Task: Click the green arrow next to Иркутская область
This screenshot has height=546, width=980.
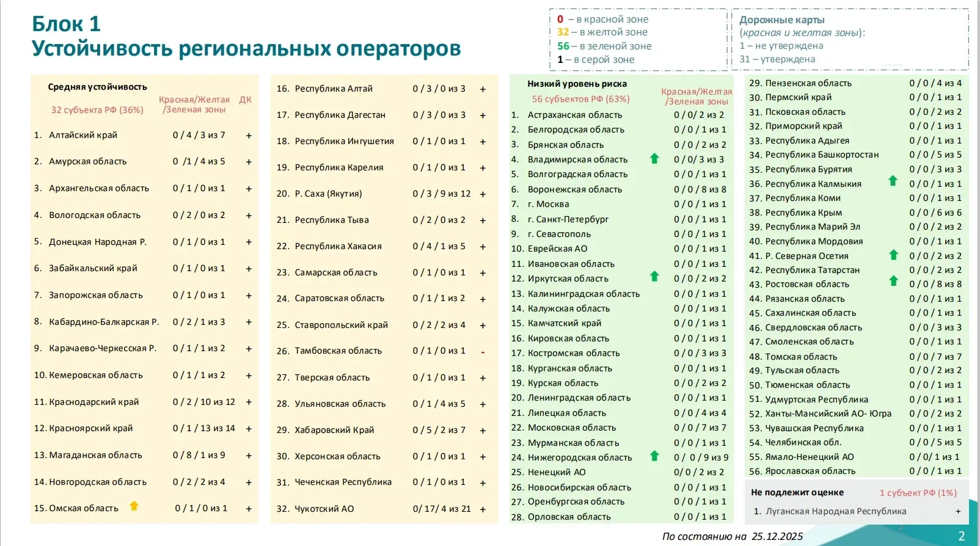Action: (x=654, y=277)
